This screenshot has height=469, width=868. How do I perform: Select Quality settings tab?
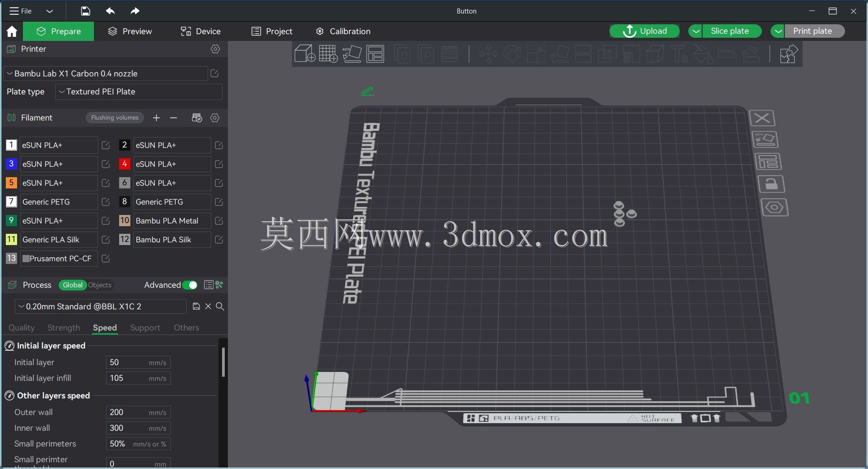pos(22,328)
